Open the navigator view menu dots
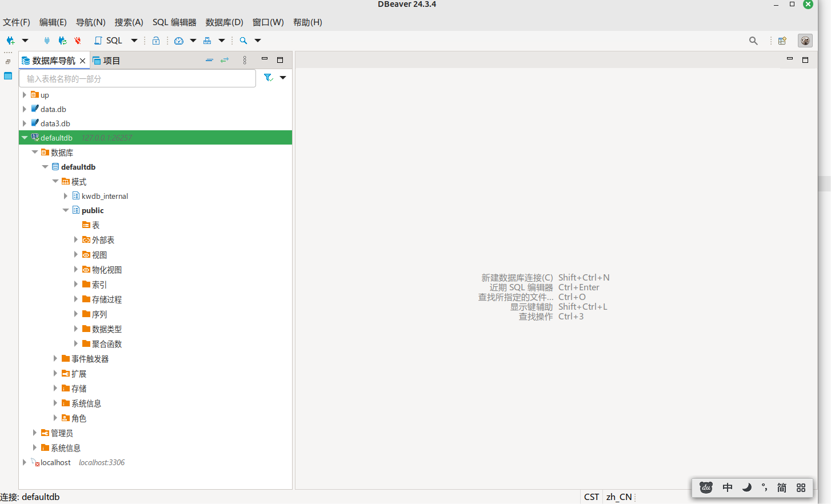The height and width of the screenshot is (504, 831). click(x=245, y=60)
